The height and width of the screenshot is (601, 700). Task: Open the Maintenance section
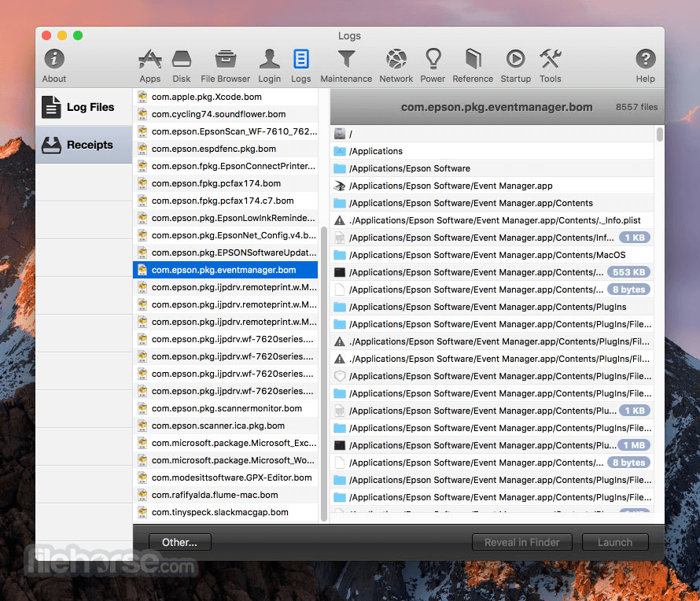pyautogui.click(x=346, y=65)
